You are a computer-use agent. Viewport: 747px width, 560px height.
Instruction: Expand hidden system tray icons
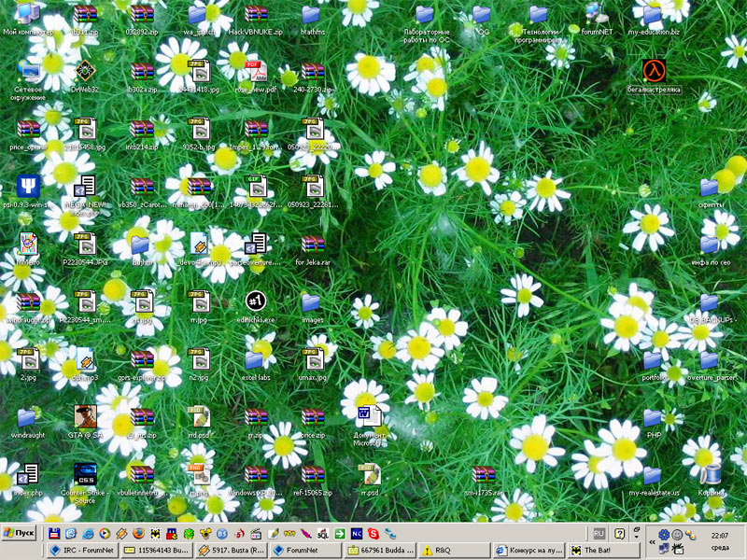(650, 540)
